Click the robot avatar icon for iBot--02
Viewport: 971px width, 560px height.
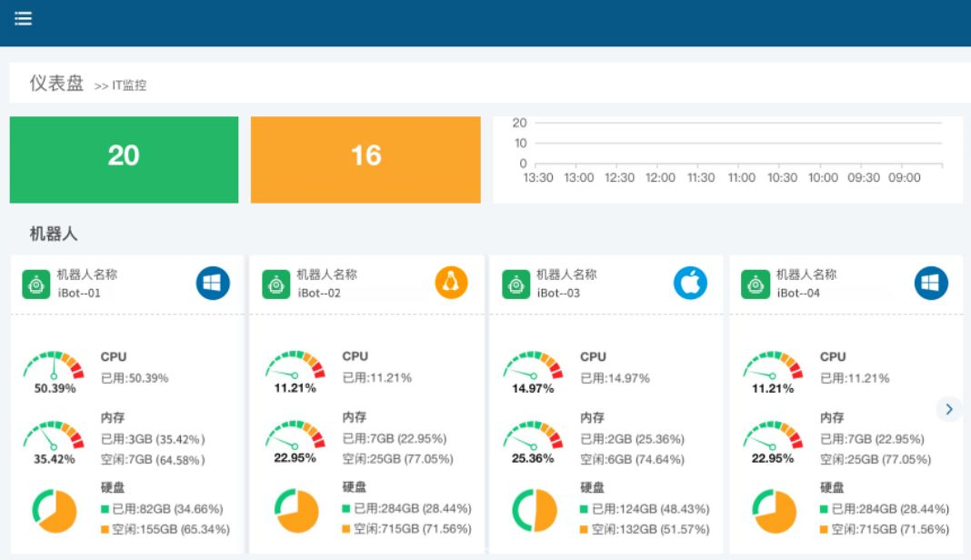pos(276,285)
